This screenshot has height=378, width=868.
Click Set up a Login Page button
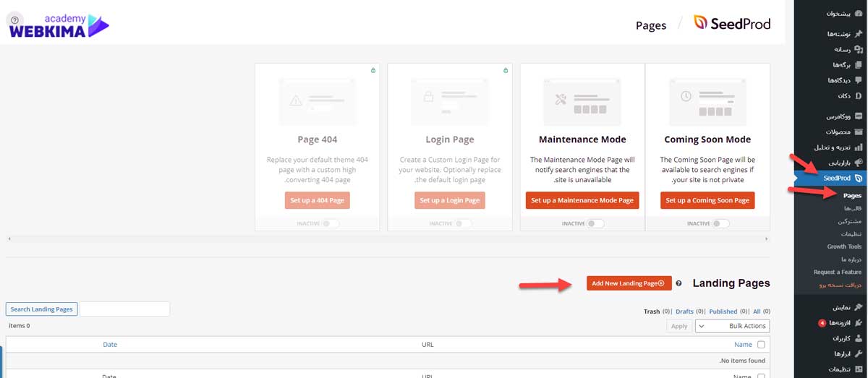450,200
